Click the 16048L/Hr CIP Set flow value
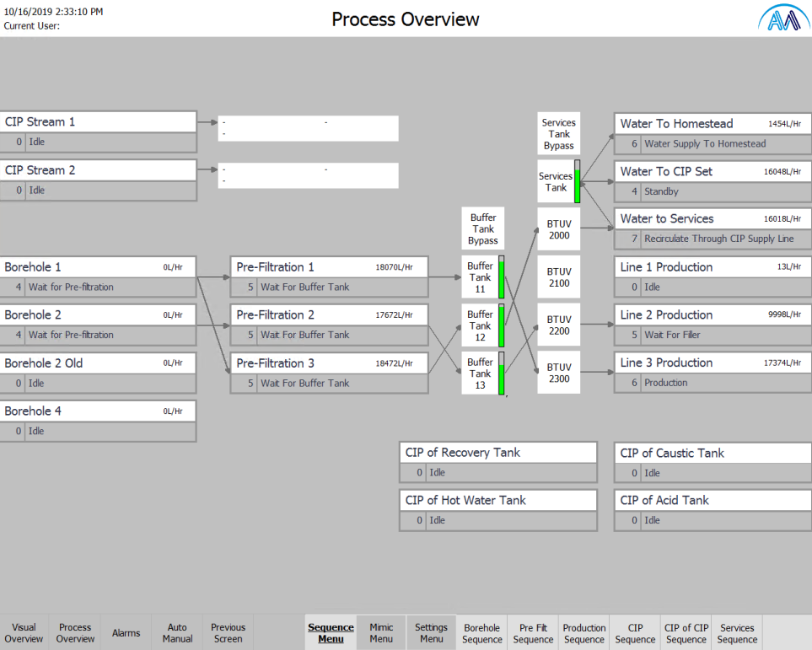 [782, 171]
